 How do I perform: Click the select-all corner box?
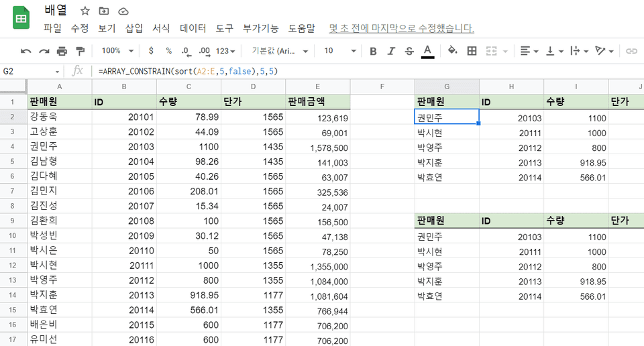[13, 86]
